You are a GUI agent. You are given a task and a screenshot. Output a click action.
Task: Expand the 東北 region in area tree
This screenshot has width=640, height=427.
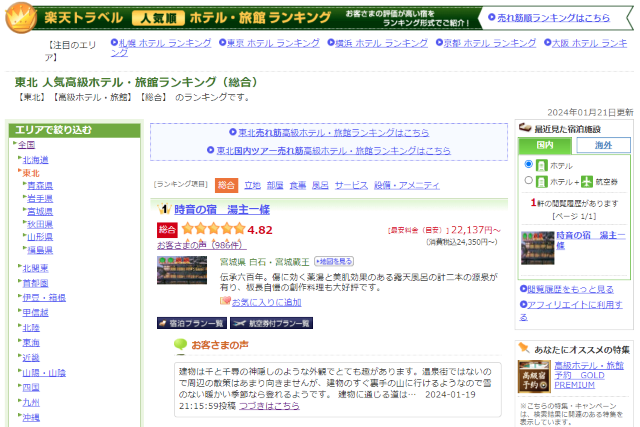(31, 173)
